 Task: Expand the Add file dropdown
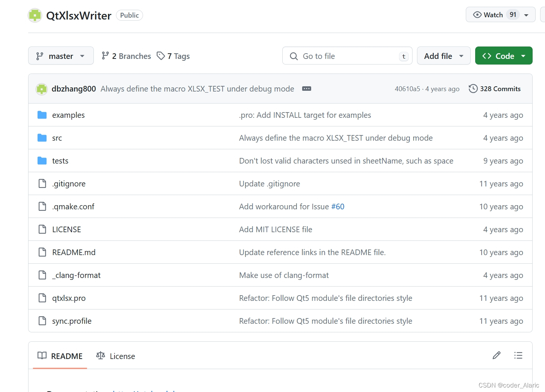pyautogui.click(x=444, y=56)
